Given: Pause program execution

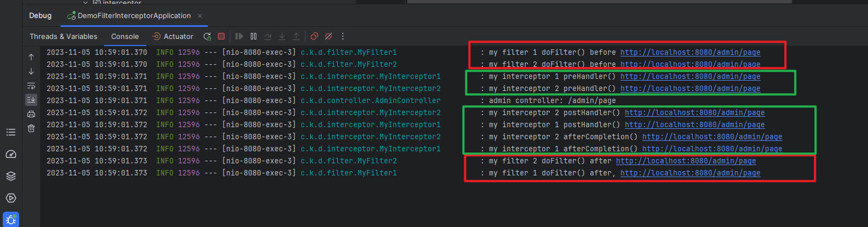Looking at the screenshot, I should coord(254,36).
